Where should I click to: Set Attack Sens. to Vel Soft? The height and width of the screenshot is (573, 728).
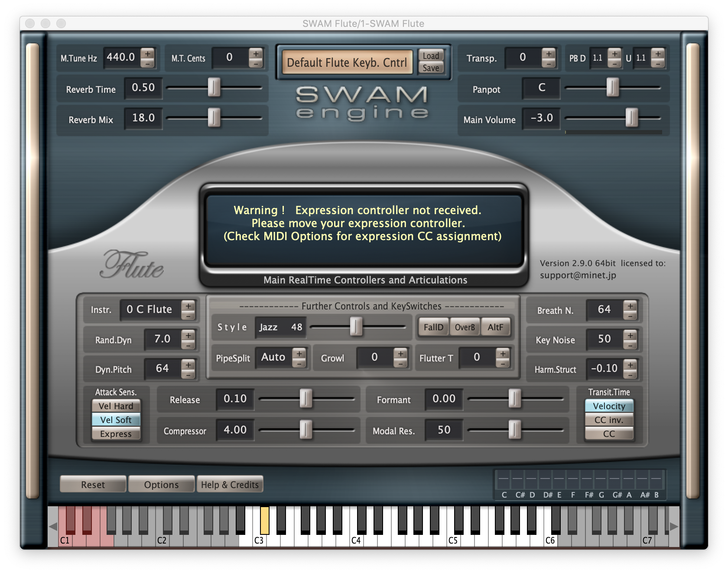coord(116,420)
